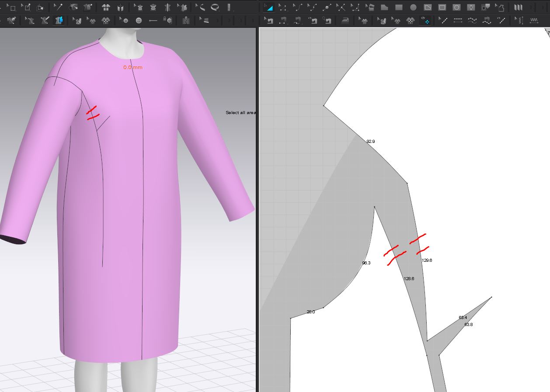Select the Edit Curvature tool
Screen dimensions: 550x392
click(x=298, y=7)
